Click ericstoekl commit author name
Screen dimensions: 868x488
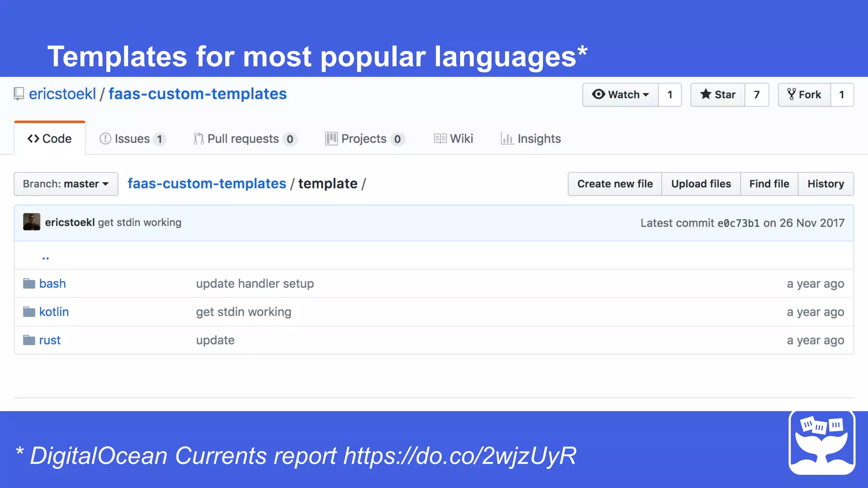tap(70, 222)
